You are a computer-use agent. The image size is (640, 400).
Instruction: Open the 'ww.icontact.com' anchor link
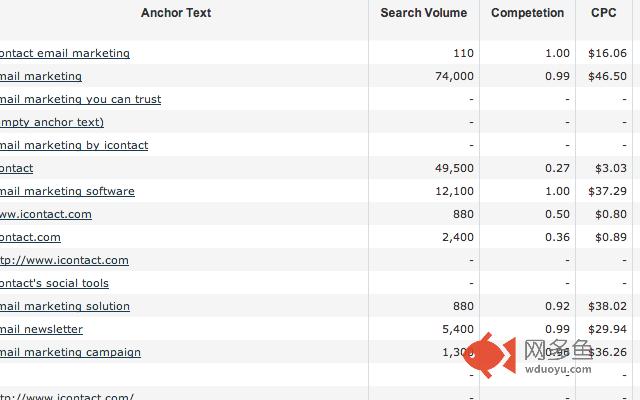coord(46,214)
